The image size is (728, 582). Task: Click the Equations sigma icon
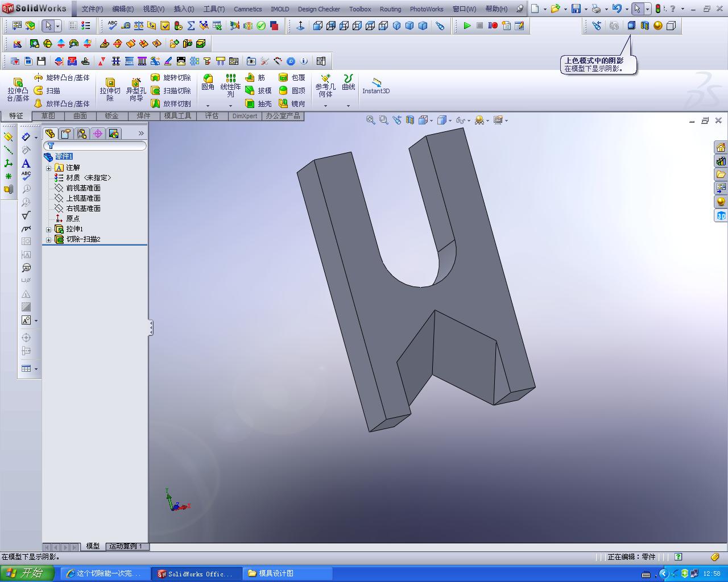point(191,26)
